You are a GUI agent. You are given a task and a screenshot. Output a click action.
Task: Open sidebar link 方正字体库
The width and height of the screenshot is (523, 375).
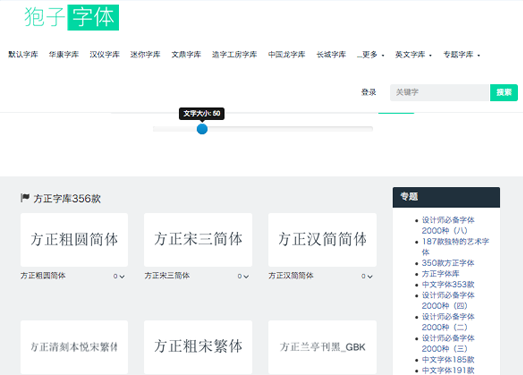pos(441,274)
